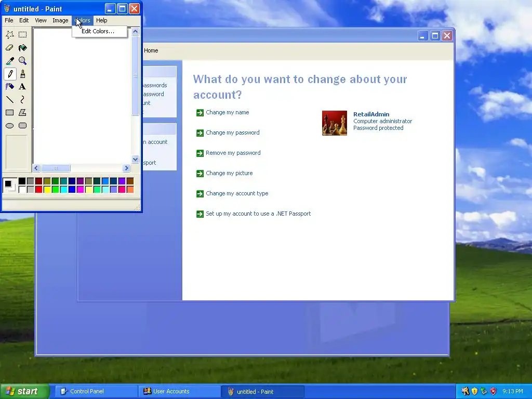Open the Edit menu in Paint
This screenshot has height=399, width=532.
click(24, 20)
